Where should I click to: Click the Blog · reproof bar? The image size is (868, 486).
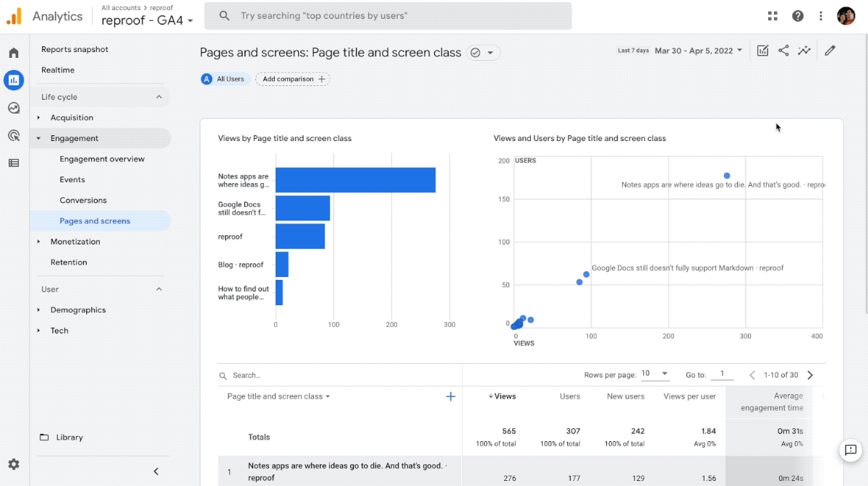(282, 265)
